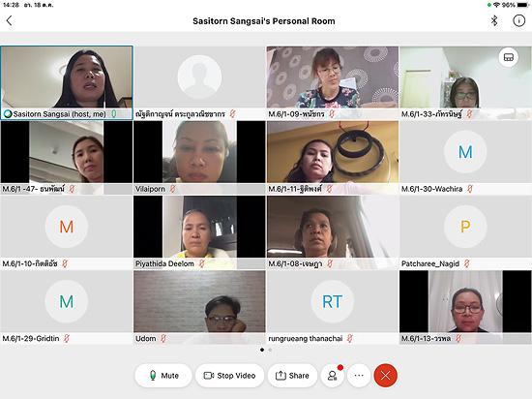Viewport: 532px width, 399px height.
Task: Select M.6/1-30-Wachira avatar tile
Action: coord(465,158)
